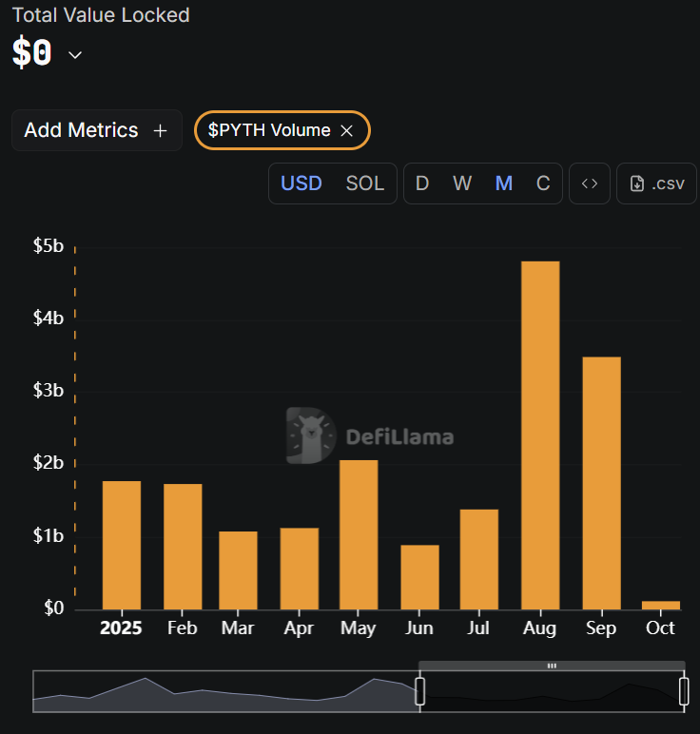Screen dimensions: 700x734
Task: Click the range selector top drag bar
Action: 552,666
